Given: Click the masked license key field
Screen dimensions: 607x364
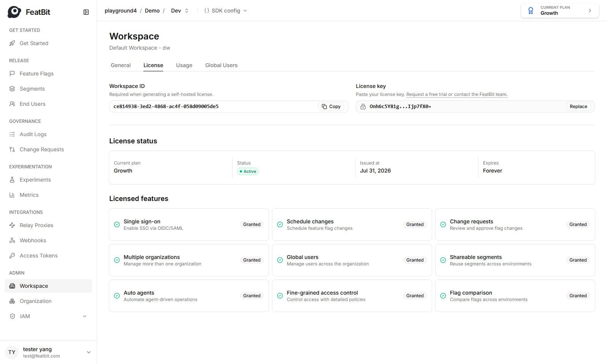Looking at the screenshot, I should (x=475, y=107).
